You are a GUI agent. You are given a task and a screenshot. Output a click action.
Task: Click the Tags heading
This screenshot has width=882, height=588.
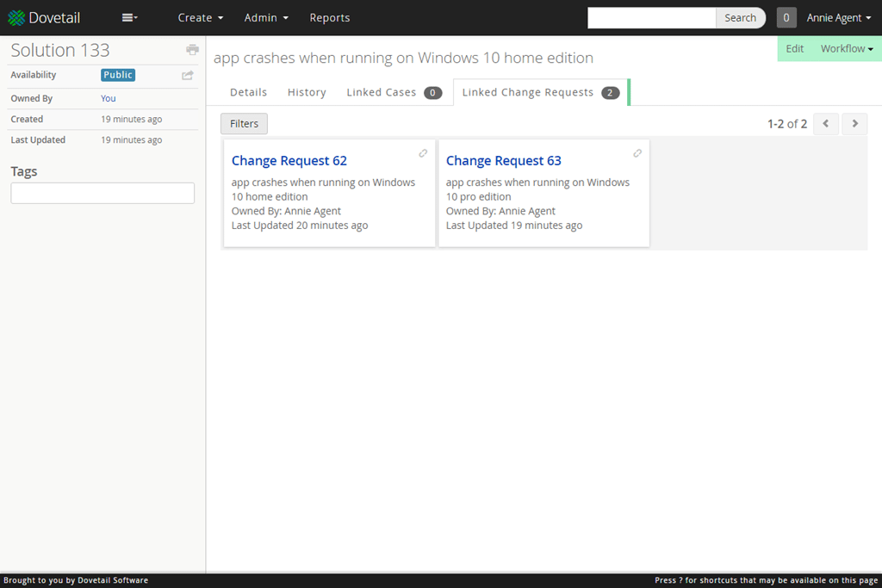point(23,171)
